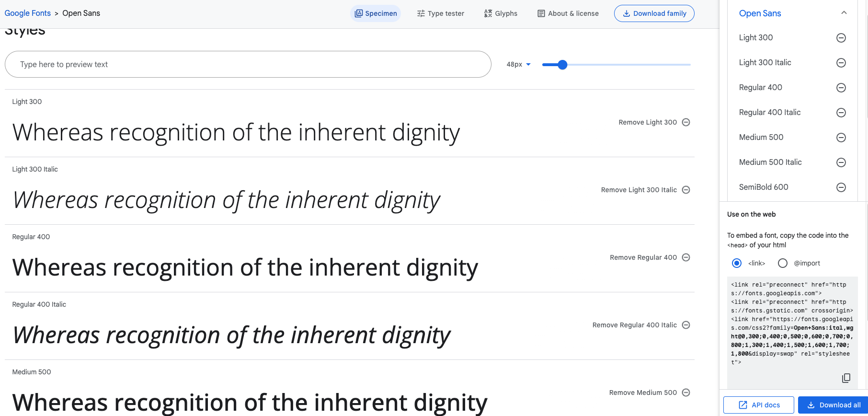Remove Medium 500 in the sidebar list

pyautogui.click(x=841, y=138)
